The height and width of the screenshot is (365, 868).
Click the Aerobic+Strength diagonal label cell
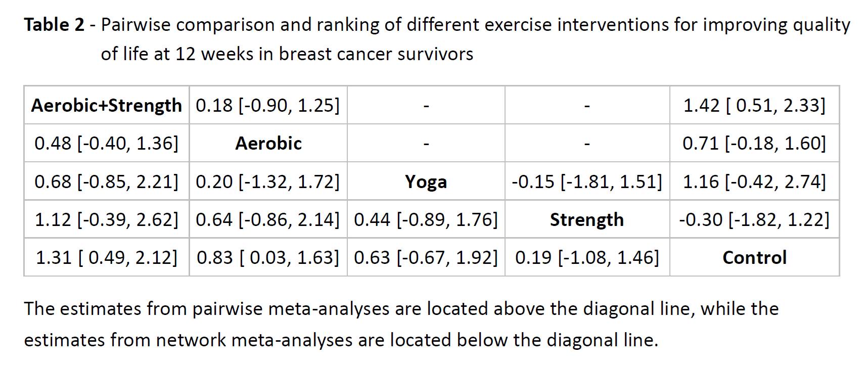[107, 105]
